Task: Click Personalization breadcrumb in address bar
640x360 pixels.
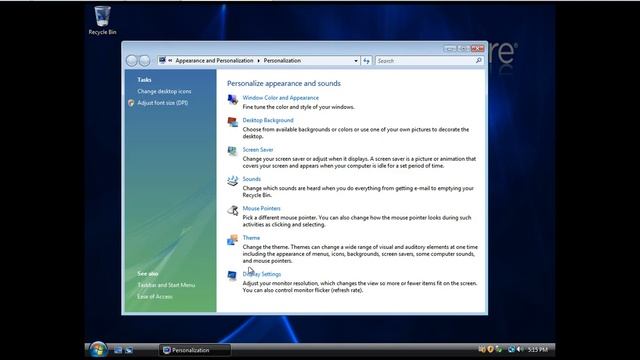Action: (282, 60)
